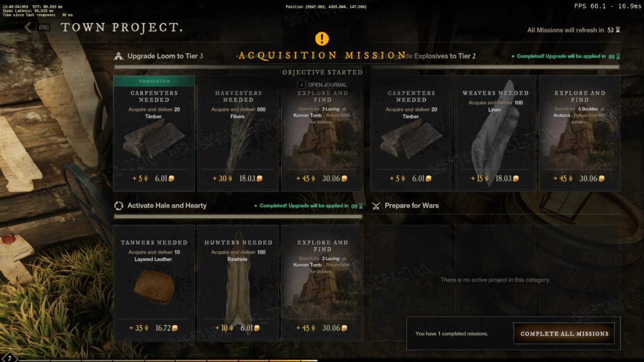The height and width of the screenshot is (362, 644).
Task: Click the hourglass icon beside missions refresh timer
Action: [618, 30]
